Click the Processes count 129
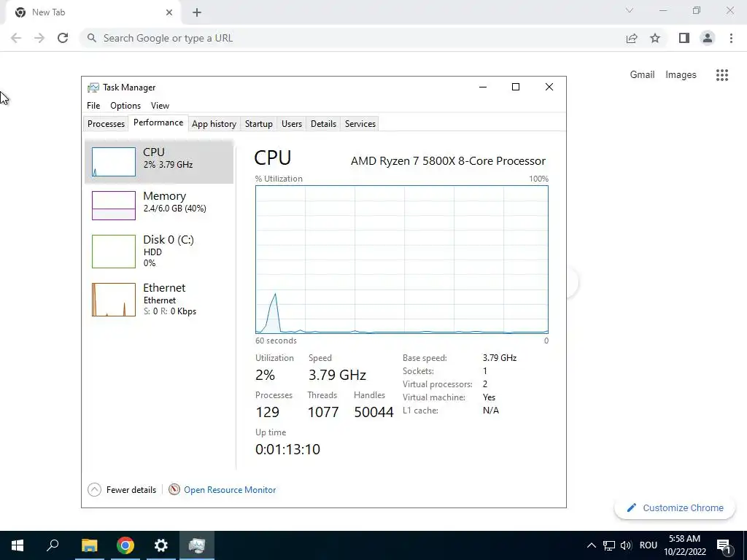The width and height of the screenshot is (747, 560). tap(267, 412)
